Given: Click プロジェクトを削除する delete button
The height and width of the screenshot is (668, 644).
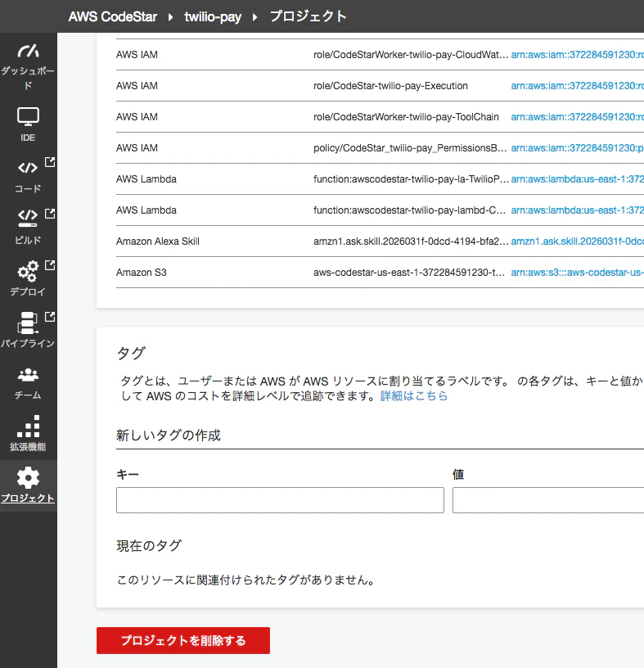Looking at the screenshot, I should 183,640.
